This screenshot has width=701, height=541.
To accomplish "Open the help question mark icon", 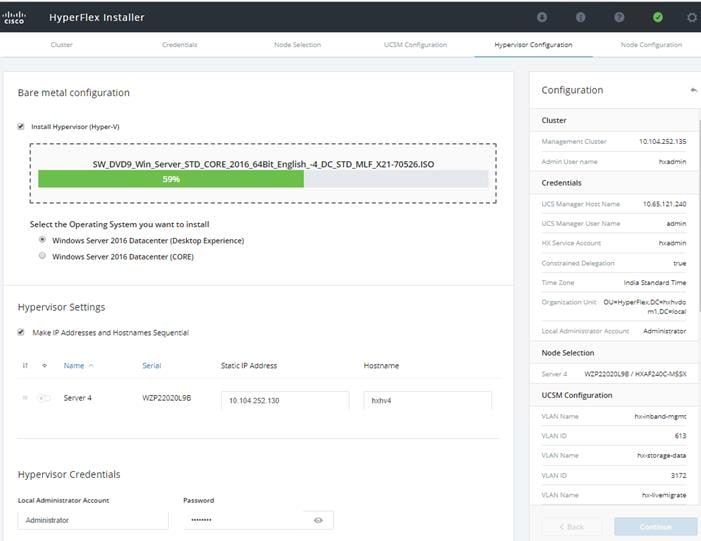I will pyautogui.click(x=619, y=17).
